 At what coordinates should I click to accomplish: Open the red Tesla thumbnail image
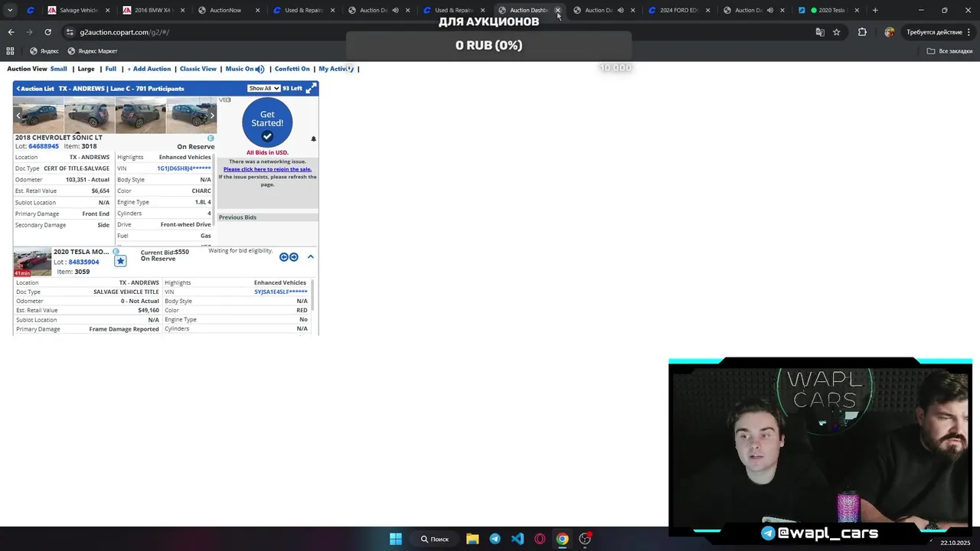(32, 262)
